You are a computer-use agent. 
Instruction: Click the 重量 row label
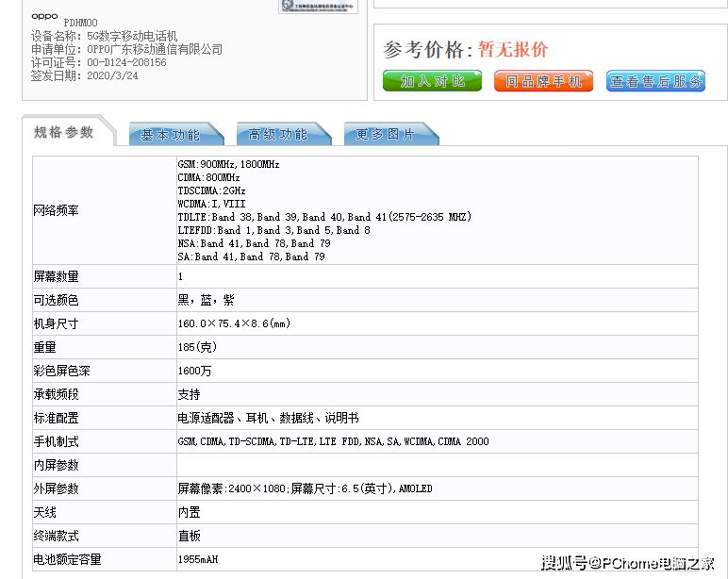[x=44, y=347]
